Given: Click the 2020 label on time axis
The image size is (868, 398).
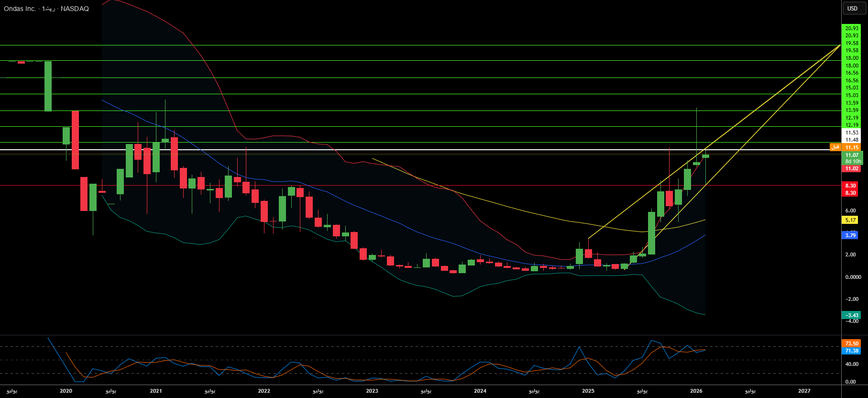Looking at the screenshot, I should (x=66, y=391).
